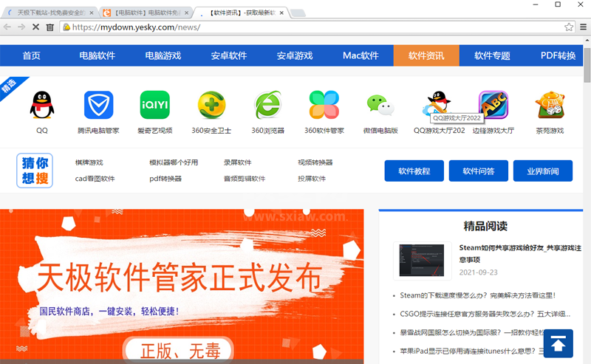
Task: Open Steam的下载速度慢怎么办 article
Action: [478, 295]
